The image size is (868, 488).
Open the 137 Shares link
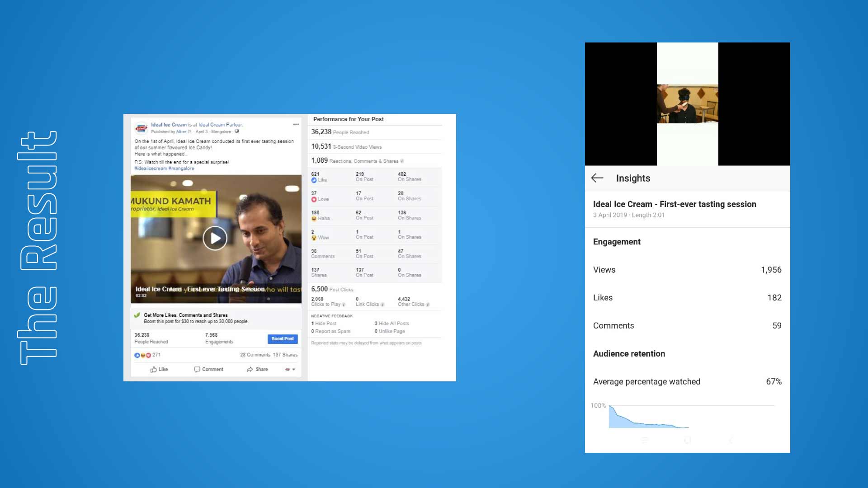pos(285,355)
